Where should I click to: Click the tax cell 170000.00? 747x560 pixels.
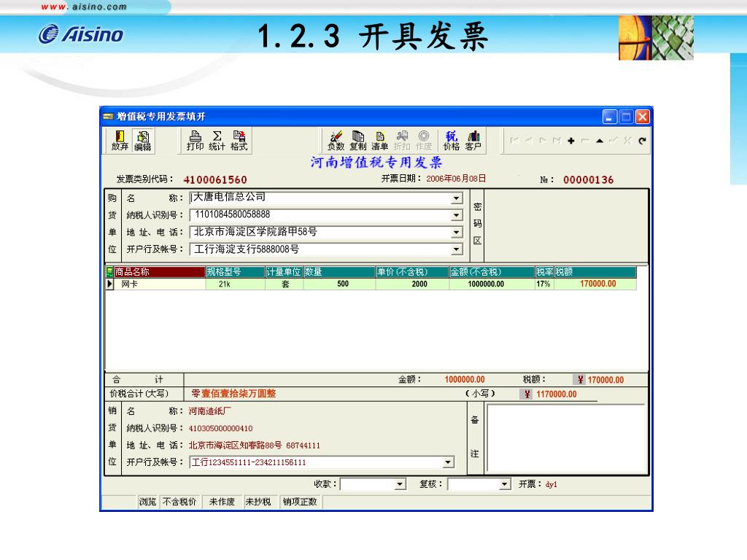coord(595,284)
